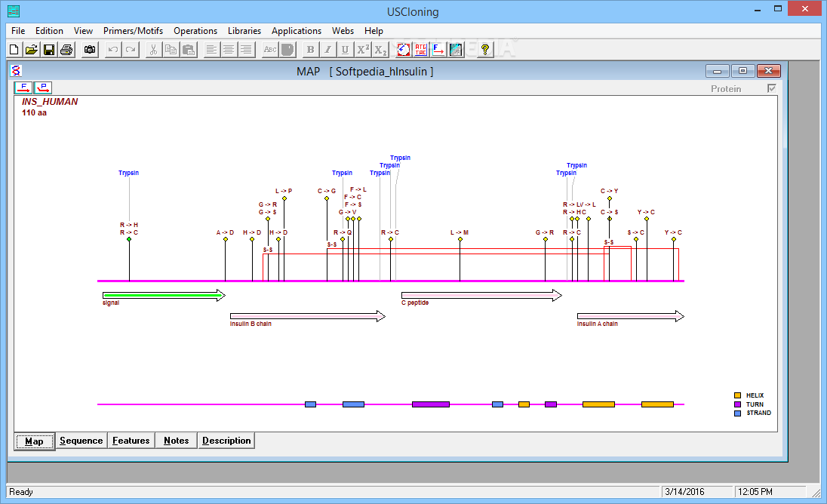Toggle the Protein checkbox

pos(772,88)
